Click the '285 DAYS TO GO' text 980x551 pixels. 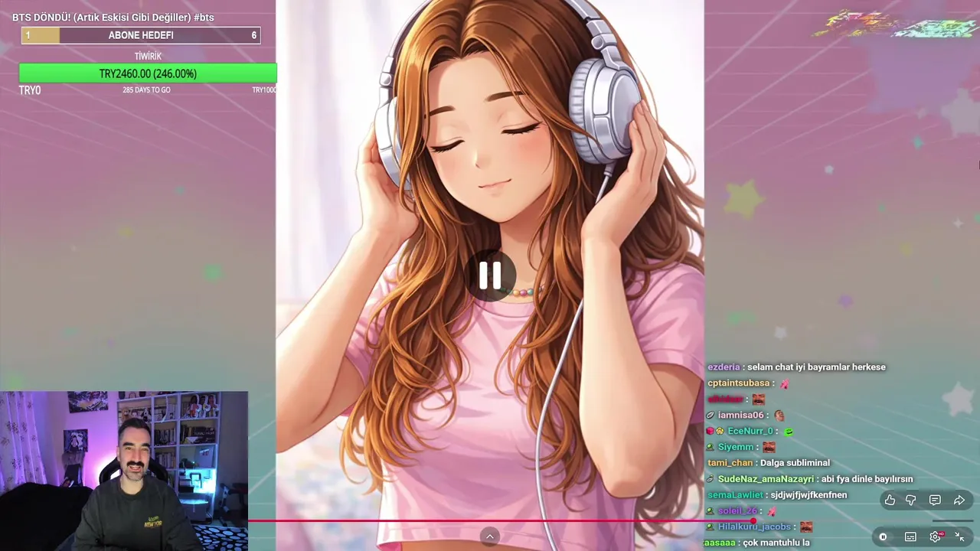(x=146, y=90)
